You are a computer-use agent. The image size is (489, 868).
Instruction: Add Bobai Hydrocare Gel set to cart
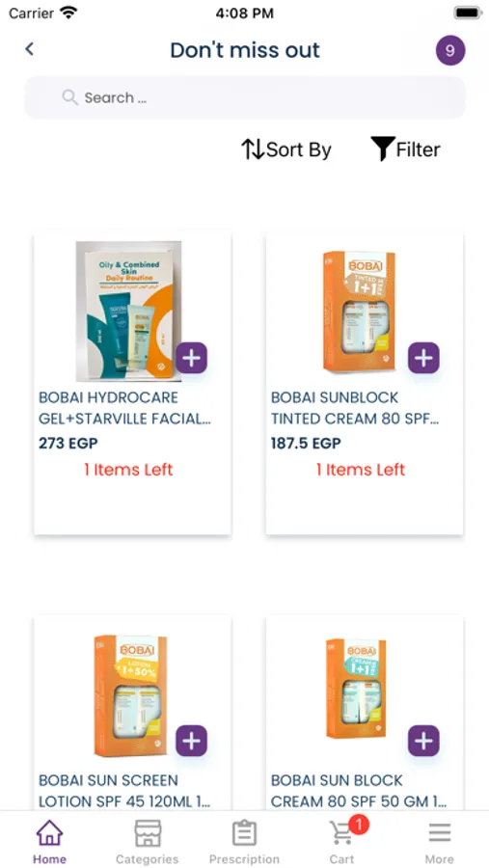coord(192,358)
